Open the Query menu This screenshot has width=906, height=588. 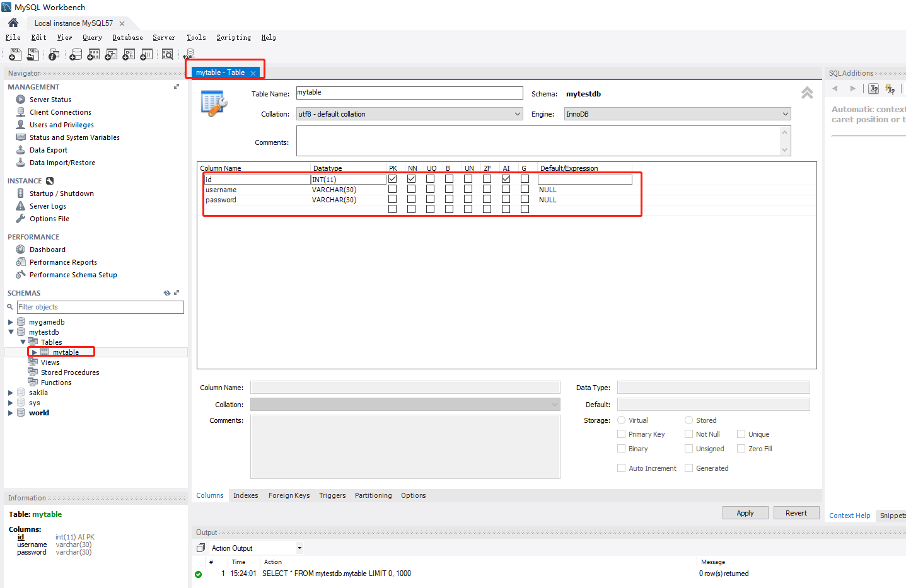(92, 38)
